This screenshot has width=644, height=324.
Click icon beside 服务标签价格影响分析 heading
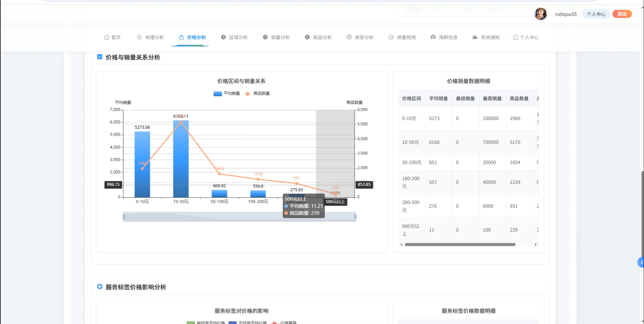click(100, 287)
